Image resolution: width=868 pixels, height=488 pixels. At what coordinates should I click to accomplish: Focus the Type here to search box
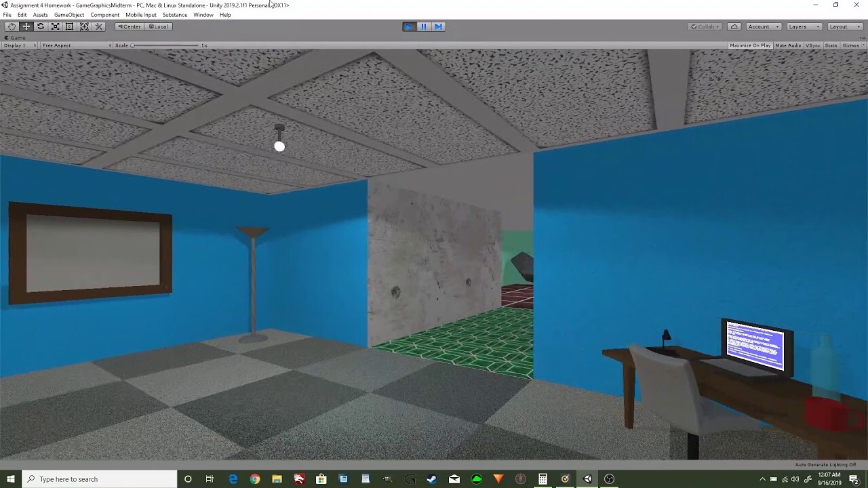[99, 479]
